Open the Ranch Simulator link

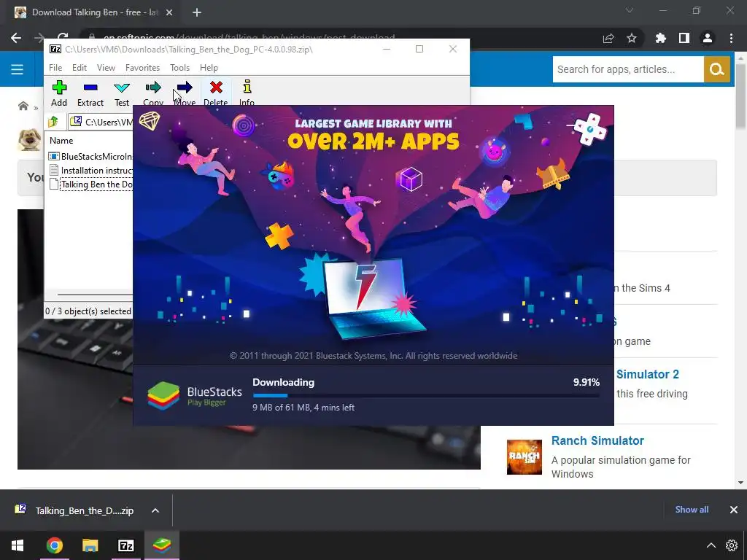597,440
